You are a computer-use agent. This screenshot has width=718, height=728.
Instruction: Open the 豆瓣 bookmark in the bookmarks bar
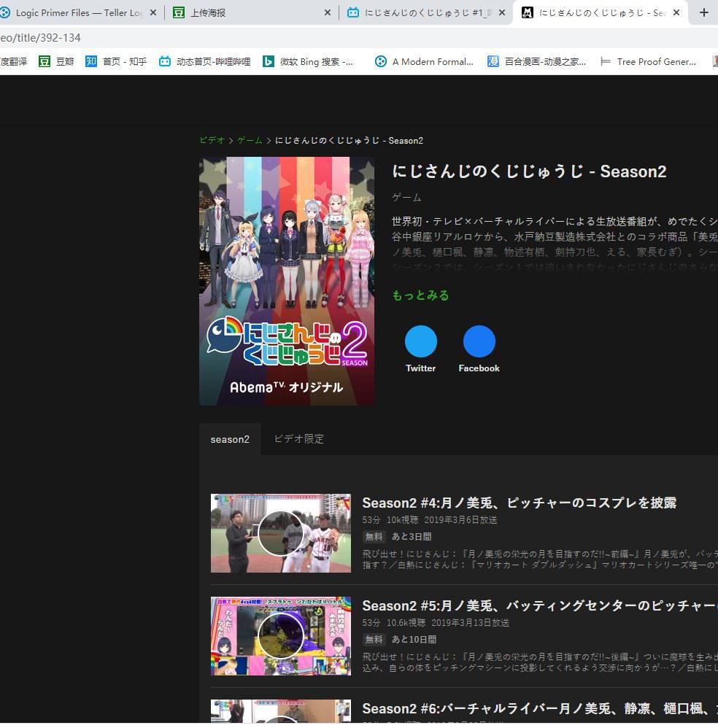(x=56, y=62)
